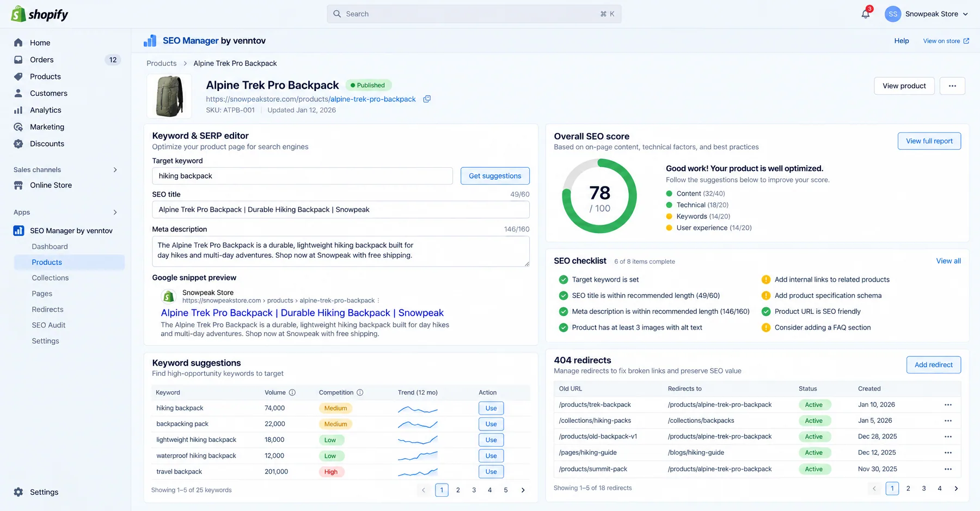Click the Add redirect button

pos(934,365)
